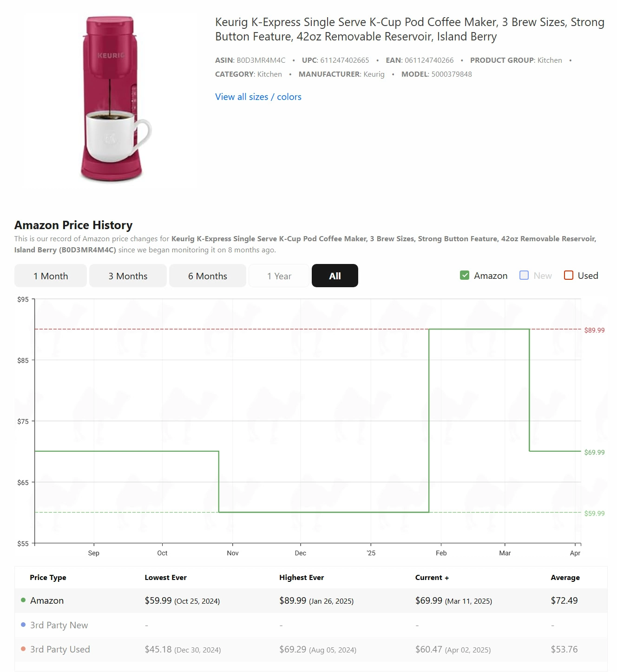Image resolution: width=617 pixels, height=672 pixels.
Task: Uncheck the Amazon price checkbox
Action: pyautogui.click(x=465, y=275)
